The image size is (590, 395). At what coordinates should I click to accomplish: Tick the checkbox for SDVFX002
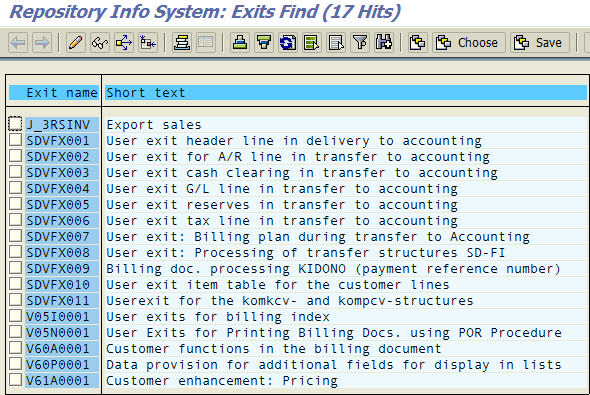click(15, 156)
